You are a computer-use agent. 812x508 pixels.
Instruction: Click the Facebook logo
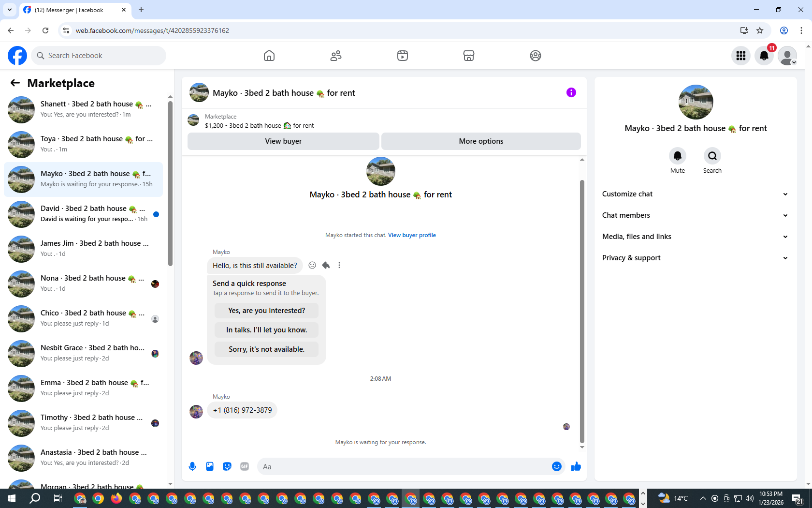[17, 56]
